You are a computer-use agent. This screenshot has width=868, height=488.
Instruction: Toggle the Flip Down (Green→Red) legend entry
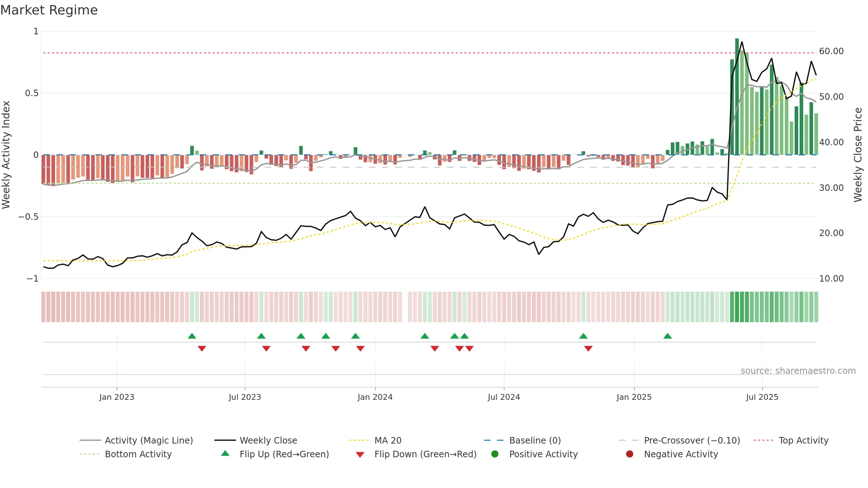pyautogui.click(x=416, y=454)
